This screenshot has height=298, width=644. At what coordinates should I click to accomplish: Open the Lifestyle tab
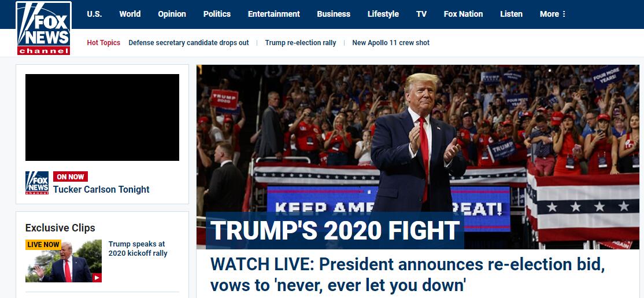[x=383, y=14]
